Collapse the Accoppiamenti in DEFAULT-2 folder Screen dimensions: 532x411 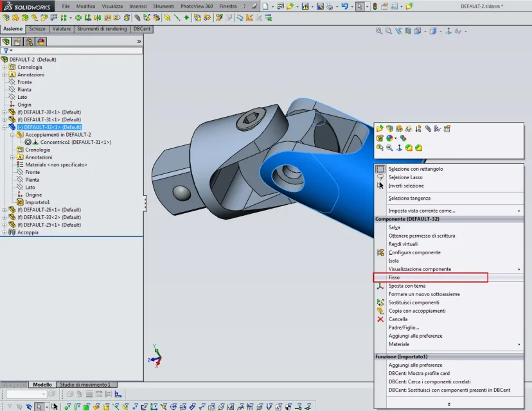coord(12,135)
